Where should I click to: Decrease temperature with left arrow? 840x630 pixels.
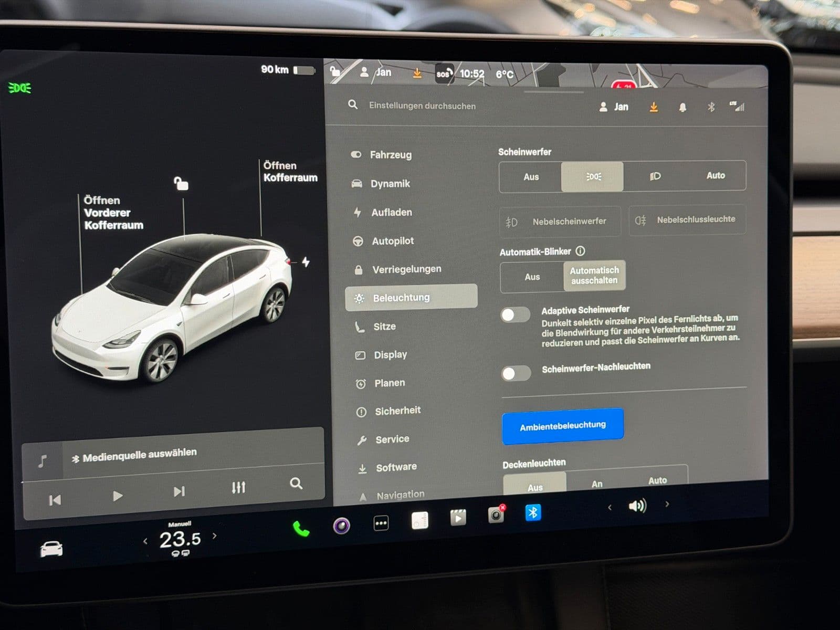click(x=145, y=541)
